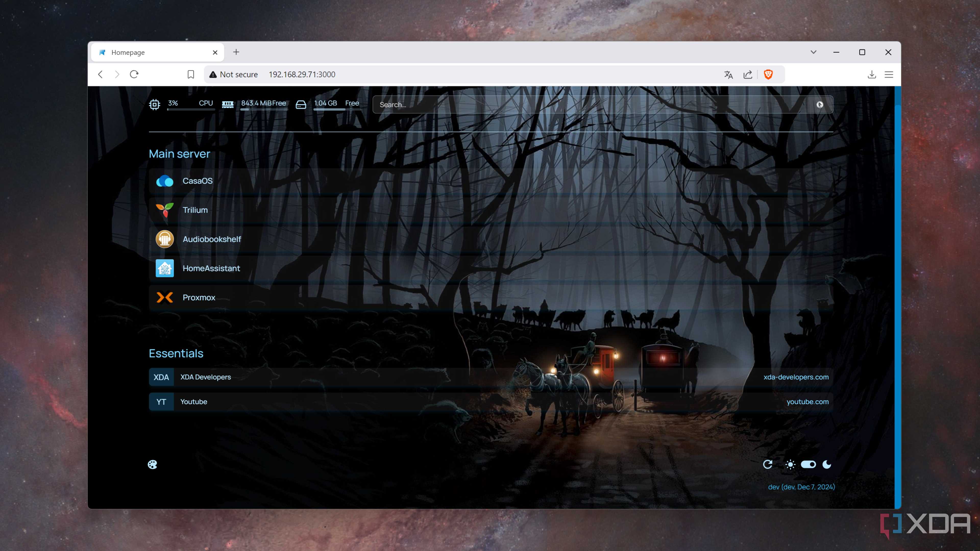Image resolution: width=980 pixels, height=551 pixels.
Task: Open the browser hamburger menu
Action: point(889,74)
